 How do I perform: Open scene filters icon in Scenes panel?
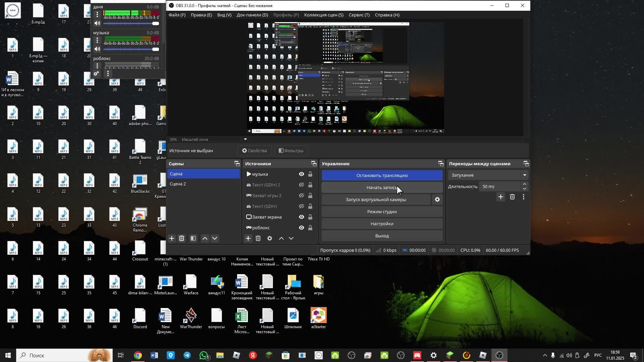coord(193,238)
